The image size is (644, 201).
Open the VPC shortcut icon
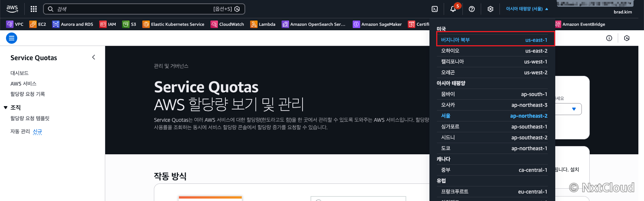click(10, 24)
